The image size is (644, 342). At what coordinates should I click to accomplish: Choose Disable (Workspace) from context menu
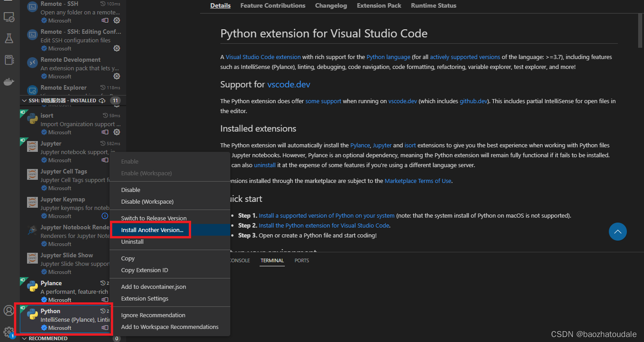[x=147, y=201]
